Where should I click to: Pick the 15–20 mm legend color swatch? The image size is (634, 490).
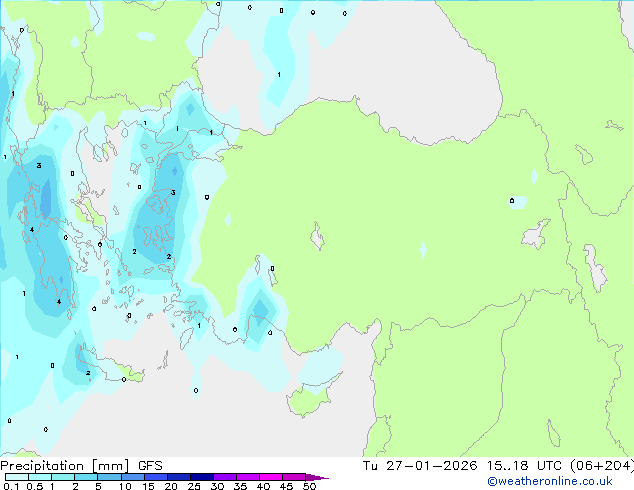click(x=155, y=477)
